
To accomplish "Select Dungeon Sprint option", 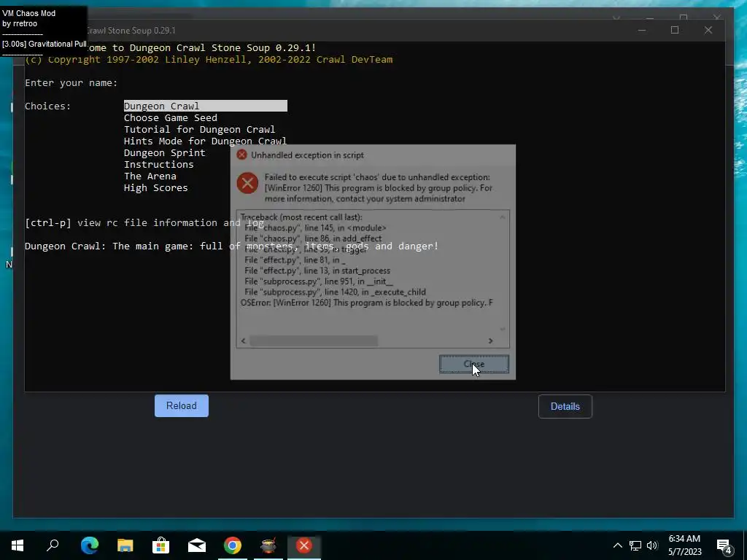I will coord(164,153).
